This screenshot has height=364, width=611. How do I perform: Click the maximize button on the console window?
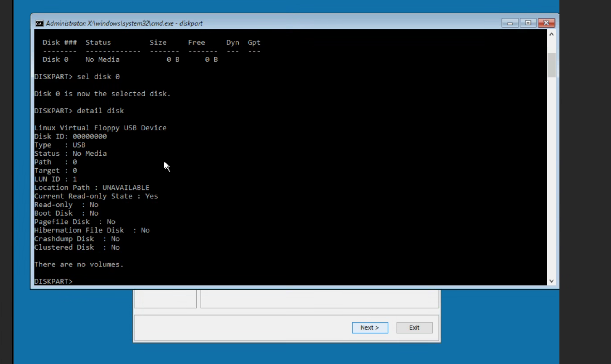[528, 23]
